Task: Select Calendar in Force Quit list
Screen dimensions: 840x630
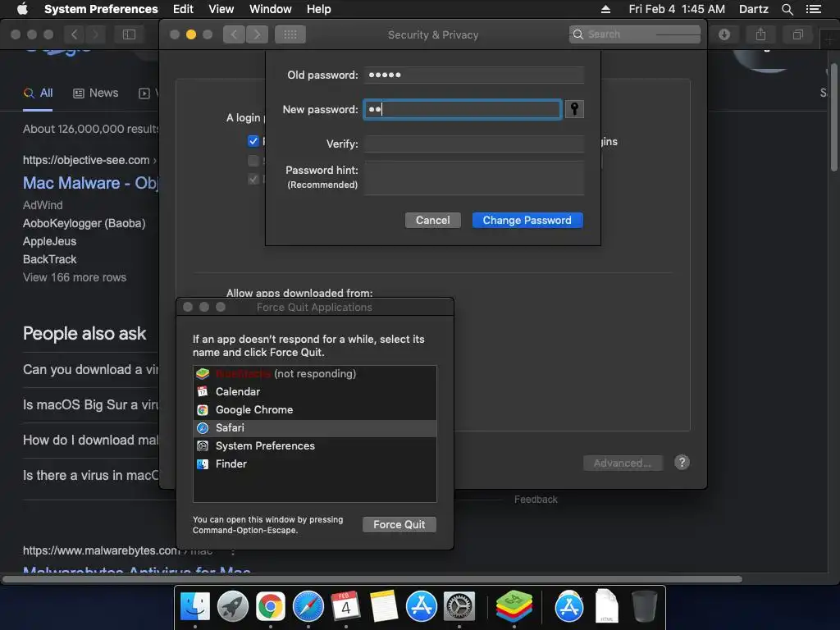Action: click(x=315, y=391)
